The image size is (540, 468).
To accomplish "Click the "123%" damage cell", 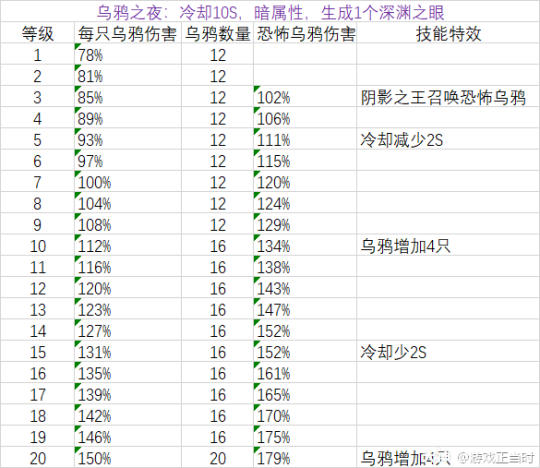I will pyautogui.click(x=127, y=309).
